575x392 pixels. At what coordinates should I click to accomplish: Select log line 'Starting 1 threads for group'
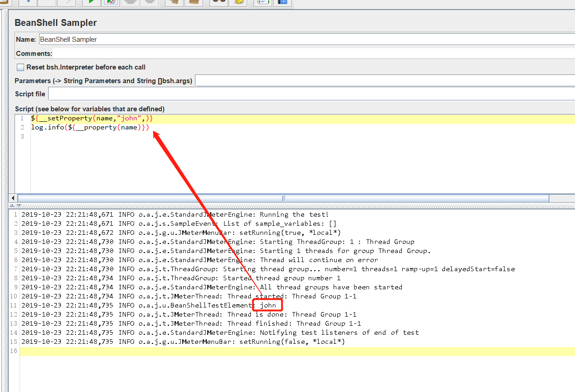coord(226,251)
